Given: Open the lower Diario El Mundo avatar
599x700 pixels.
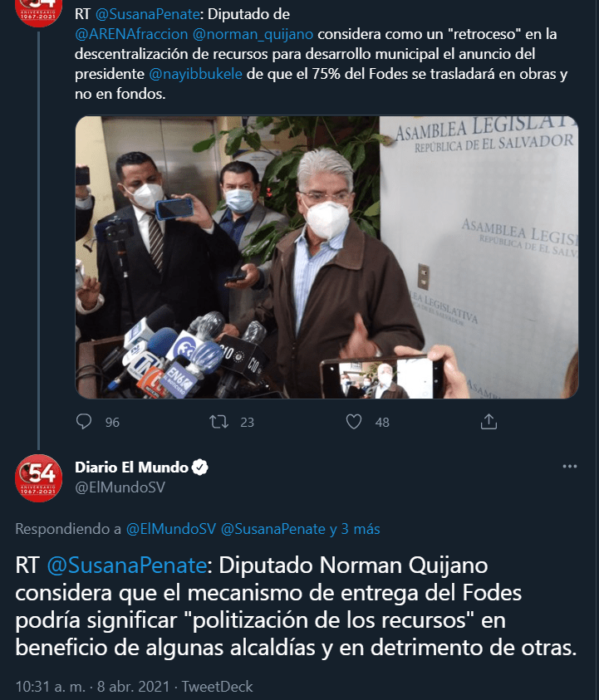Looking at the screenshot, I should click(x=38, y=478).
